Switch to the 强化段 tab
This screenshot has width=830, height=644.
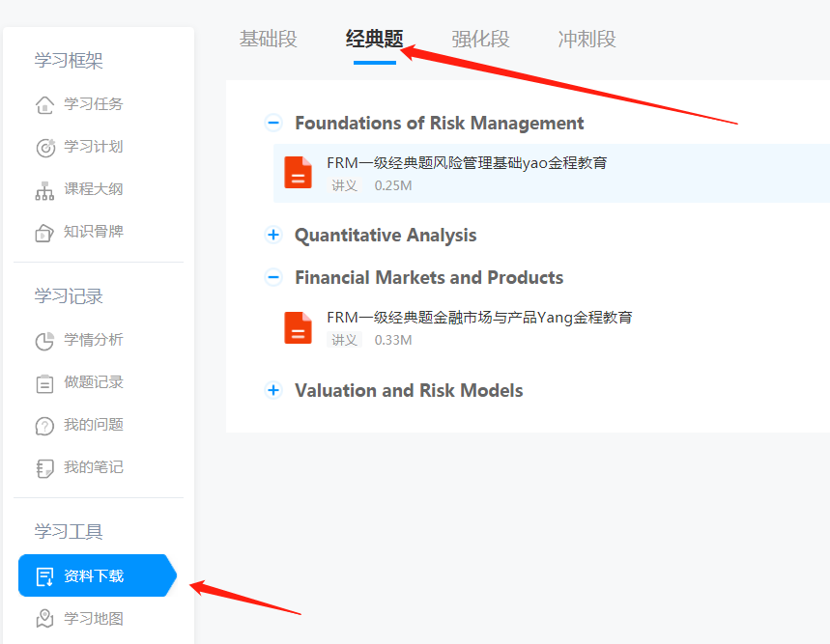pos(480,40)
